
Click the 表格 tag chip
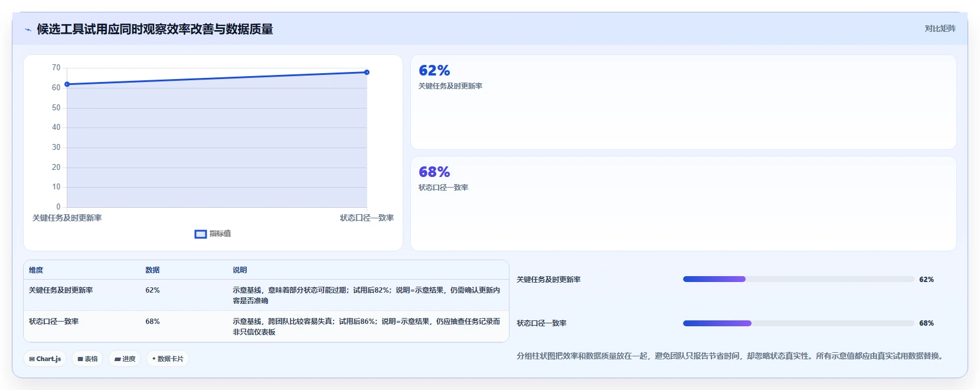point(88,359)
